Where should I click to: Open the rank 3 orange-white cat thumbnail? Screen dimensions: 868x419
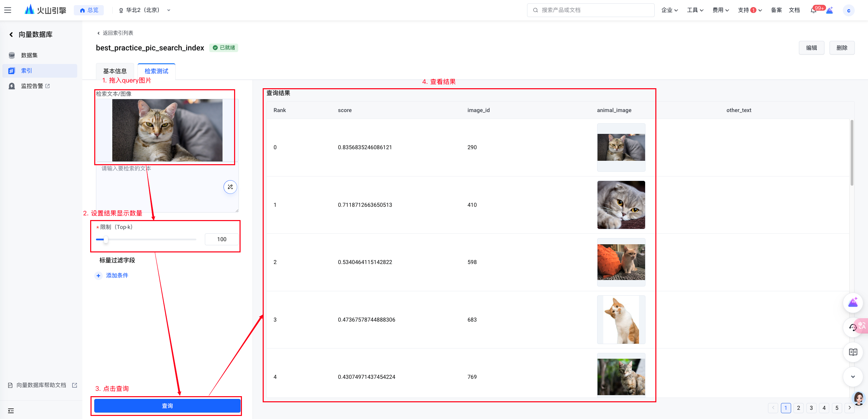point(621,320)
